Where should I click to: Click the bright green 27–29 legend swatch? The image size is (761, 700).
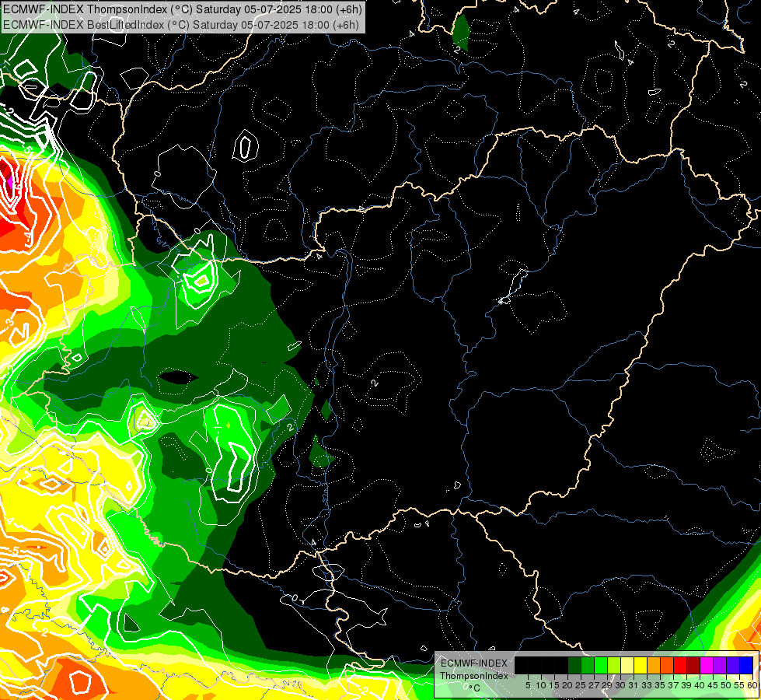click(x=601, y=665)
